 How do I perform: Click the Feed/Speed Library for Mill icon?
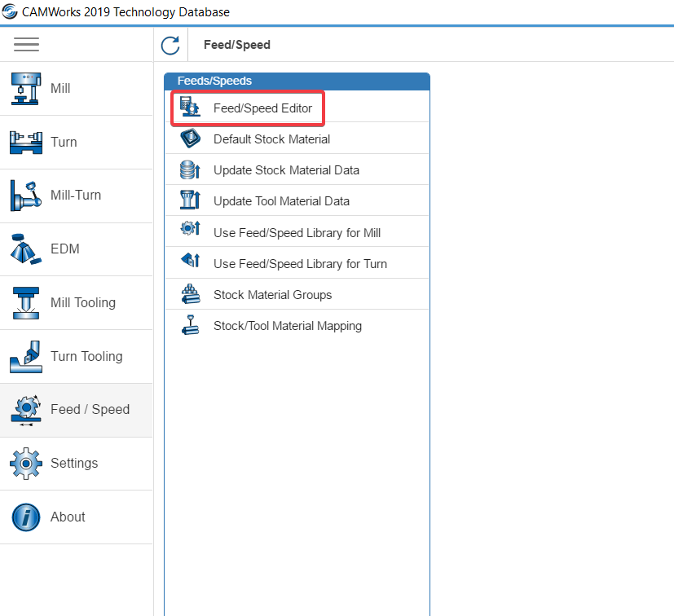point(190,228)
